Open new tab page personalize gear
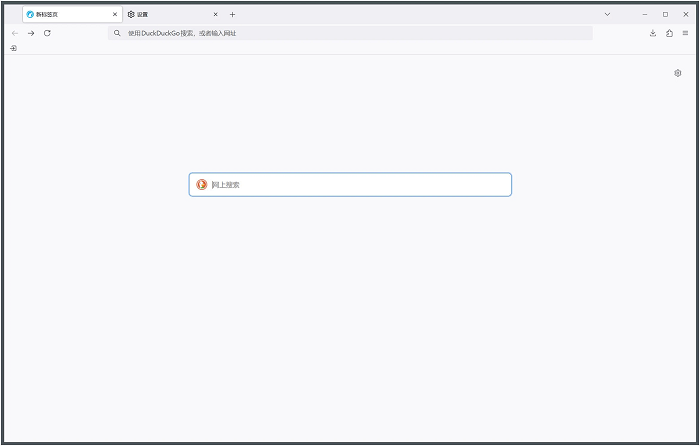This screenshot has height=446, width=700. coord(677,73)
